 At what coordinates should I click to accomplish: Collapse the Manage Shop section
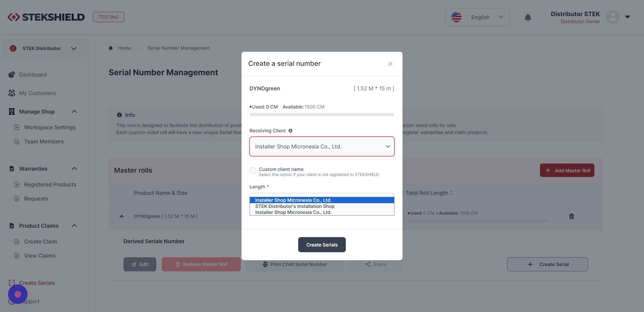click(74, 112)
